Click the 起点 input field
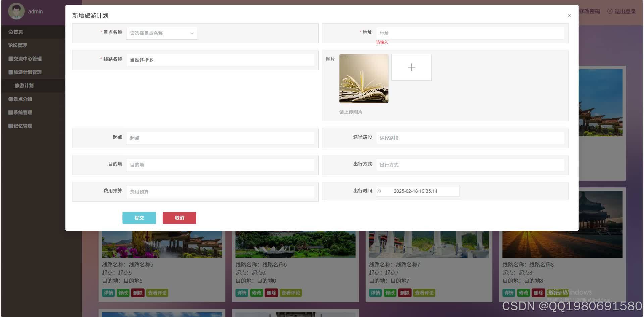Image resolution: width=644 pixels, height=317 pixels. pyautogui.click(x=220, y=138)
